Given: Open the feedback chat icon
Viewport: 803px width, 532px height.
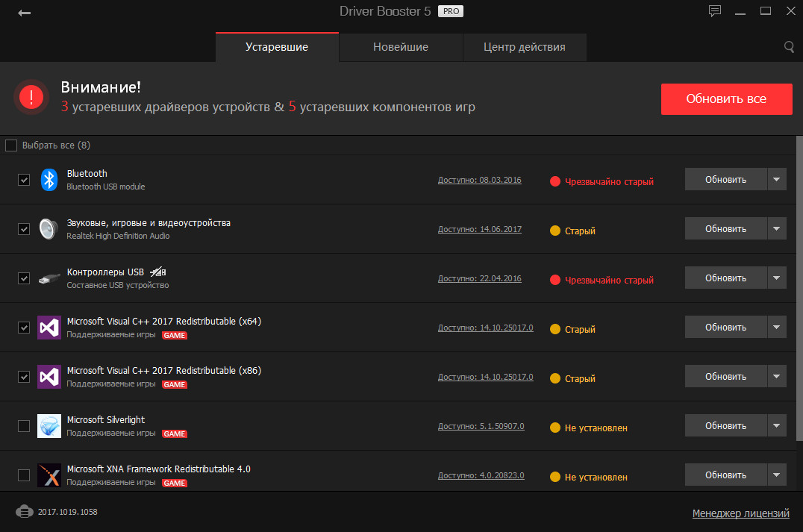Looking at the screenshot, I should (715, 11).
